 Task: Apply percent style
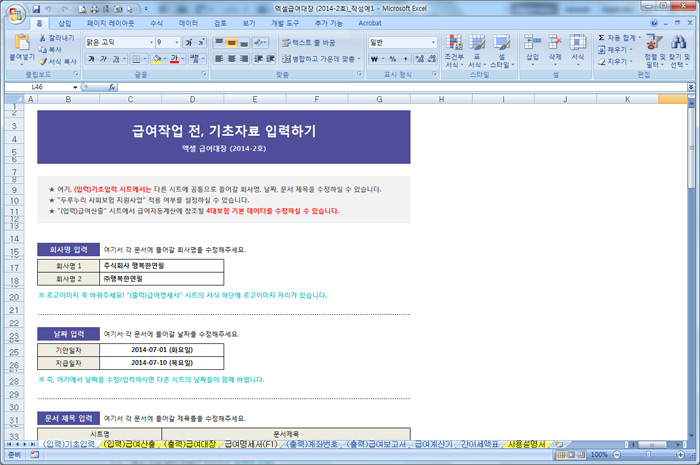click(392, 59)
